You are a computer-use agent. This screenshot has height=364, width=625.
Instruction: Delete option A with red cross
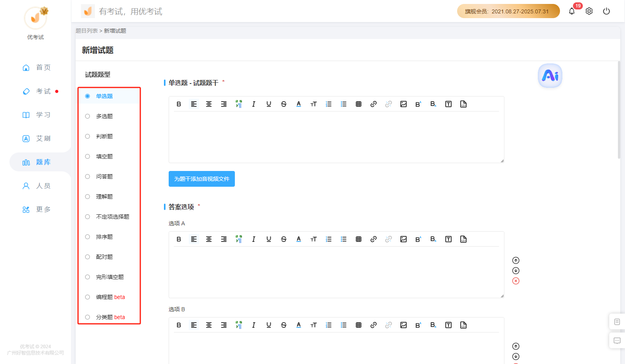516,281
